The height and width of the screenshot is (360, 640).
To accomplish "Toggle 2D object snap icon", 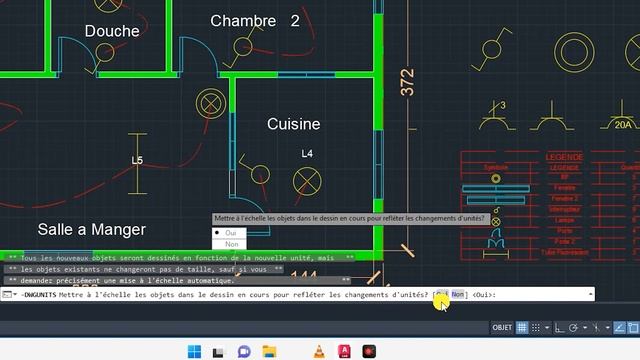I will tap(633, 327).
